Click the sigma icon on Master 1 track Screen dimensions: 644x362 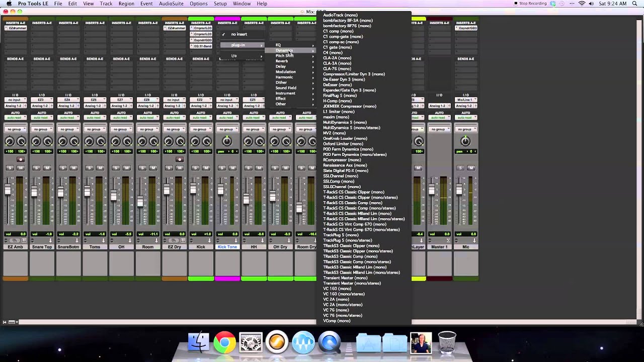pos(447,241)
